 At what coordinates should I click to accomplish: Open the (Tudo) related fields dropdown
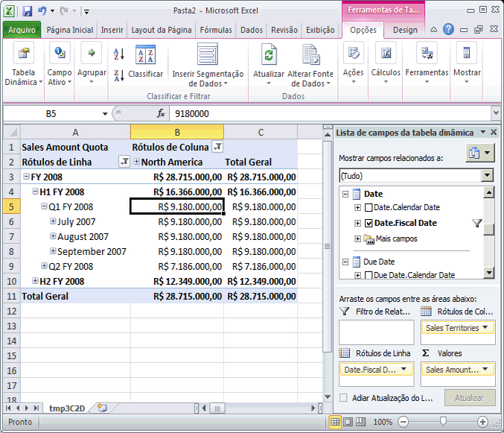click(488, 175)
